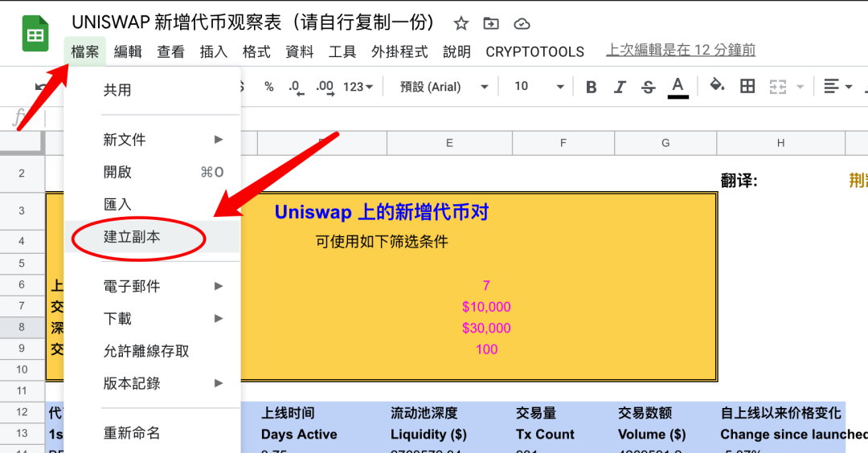Viewport: 868px width, 453px height.
Task: Open the 插入 menu
Action: pos(214,51)
